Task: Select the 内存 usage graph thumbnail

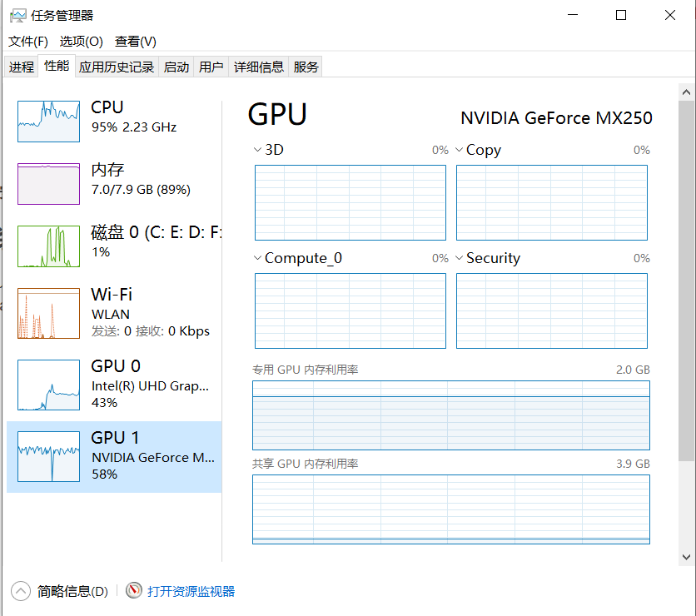Action: tap(49, 184)
